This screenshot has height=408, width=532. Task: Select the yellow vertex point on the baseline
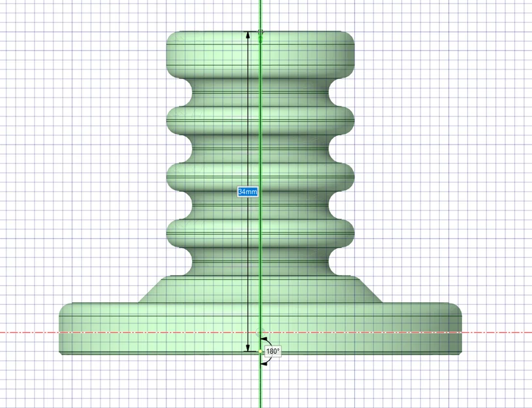pos(260,351)
